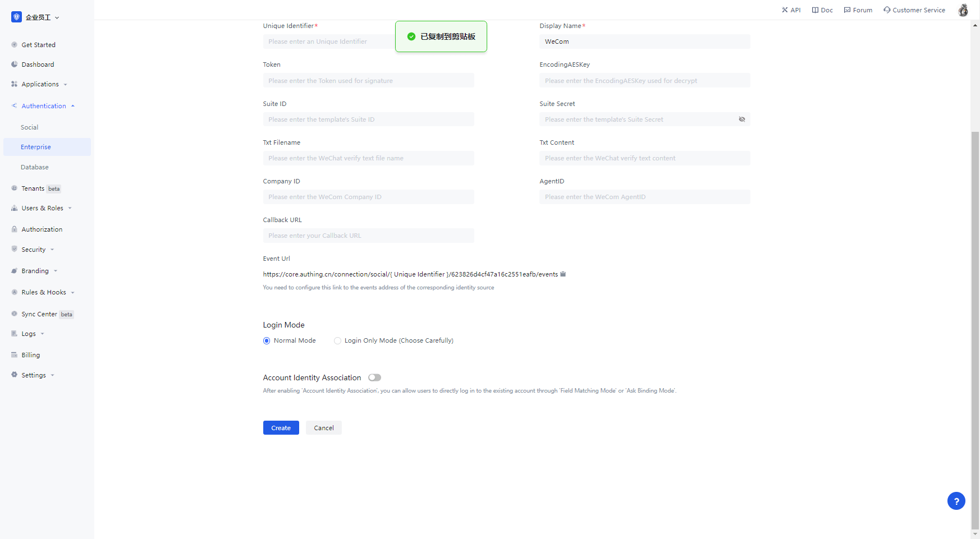Open the Social authentication submenu item
980x539 pixels.
(x=30, y=127)
